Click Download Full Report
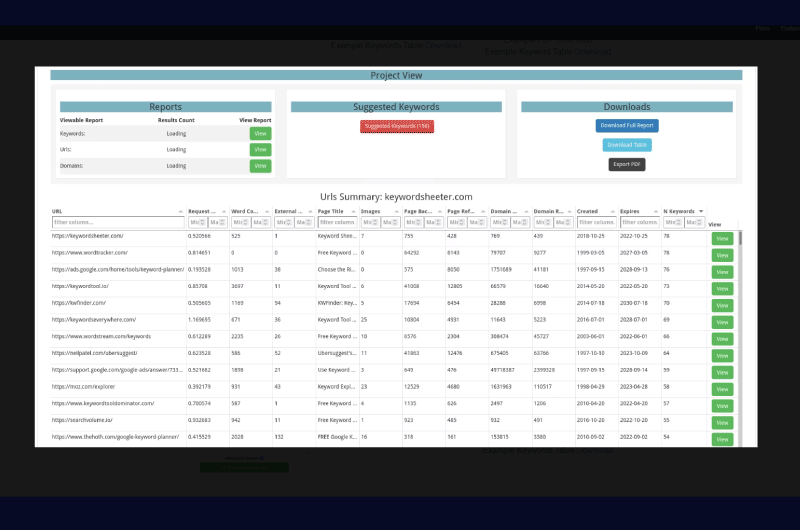This screenshot has width=800, height=530. click(627, 125)
